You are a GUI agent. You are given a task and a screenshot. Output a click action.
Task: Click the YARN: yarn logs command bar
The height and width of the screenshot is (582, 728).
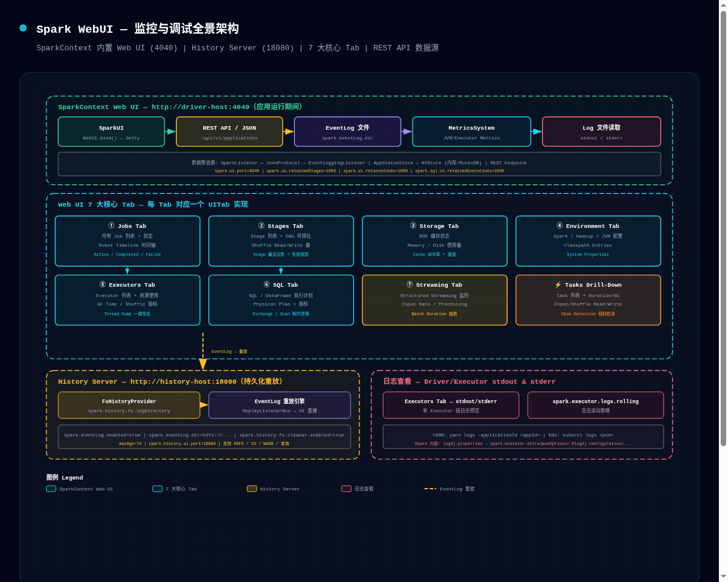pos(523,437)
